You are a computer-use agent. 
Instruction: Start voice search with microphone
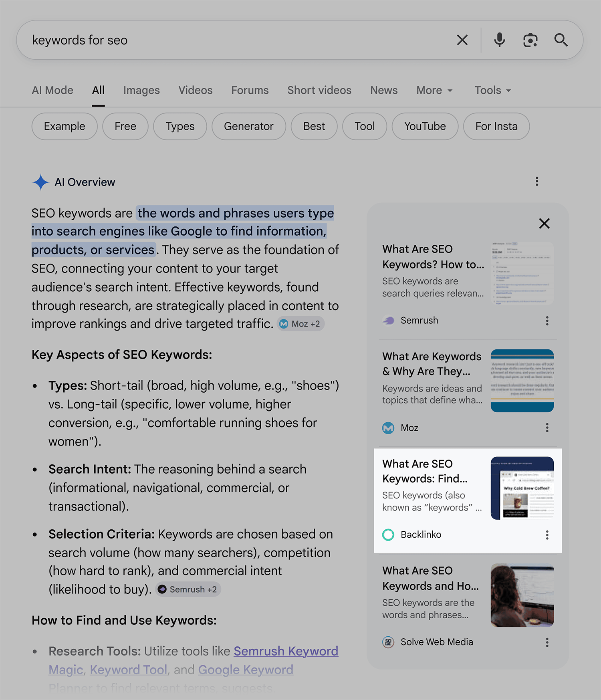click(499, 40)
